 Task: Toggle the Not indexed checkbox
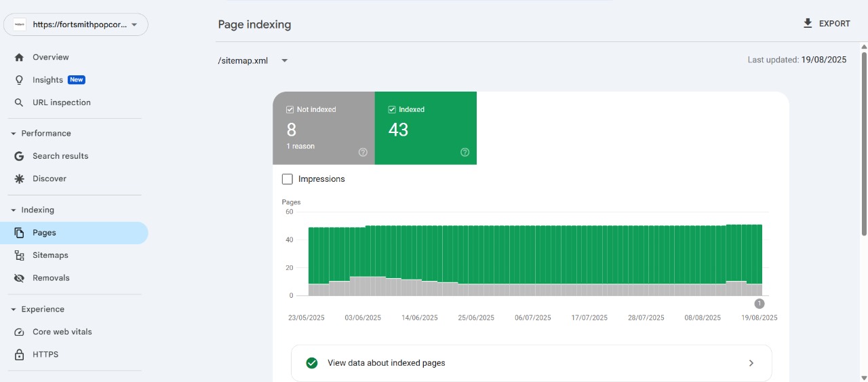click(x=290, y=109)
